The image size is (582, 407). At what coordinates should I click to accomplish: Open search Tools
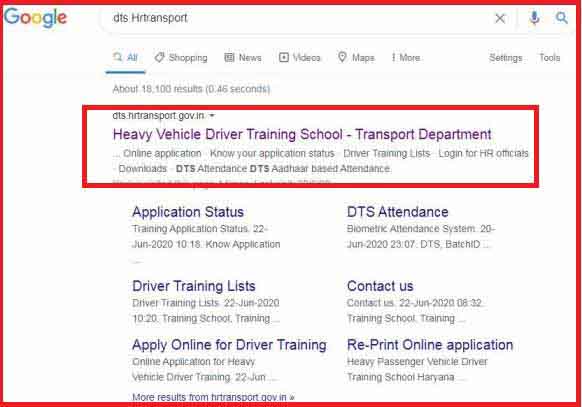pos(550,58)
